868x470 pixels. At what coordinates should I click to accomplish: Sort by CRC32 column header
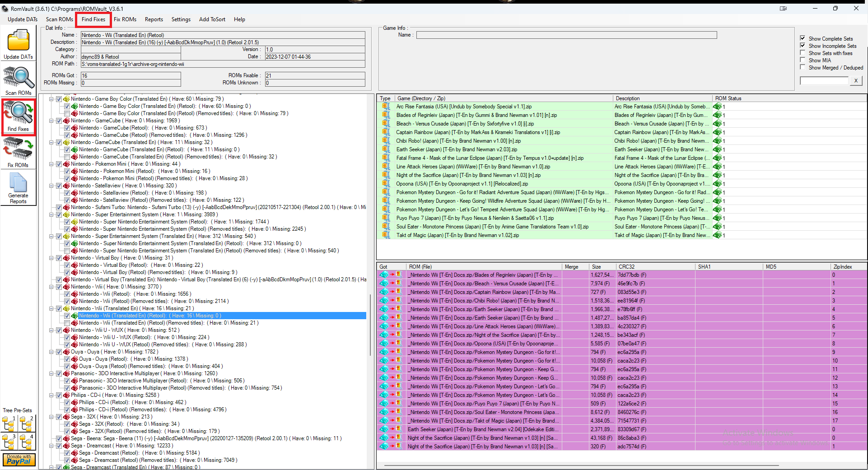(655, 267)
